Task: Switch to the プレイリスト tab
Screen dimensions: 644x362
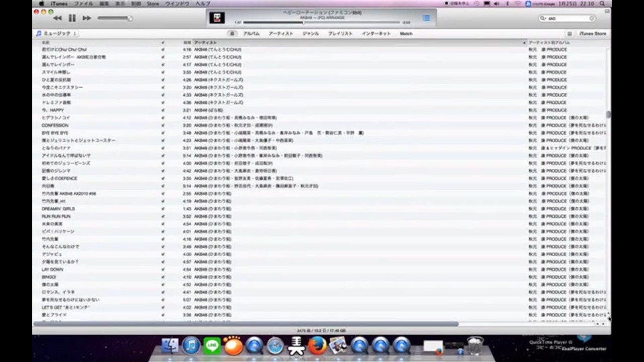Action: tap(340, 34)
